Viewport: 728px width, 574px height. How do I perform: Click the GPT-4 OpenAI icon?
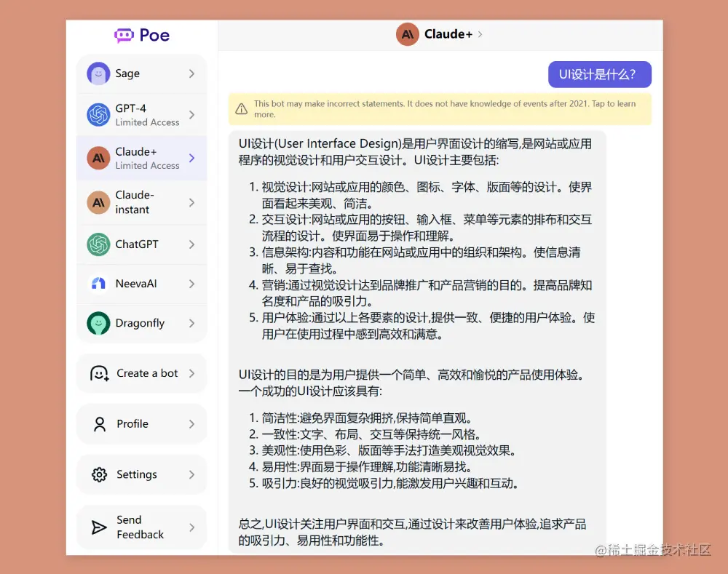(98, 113)
